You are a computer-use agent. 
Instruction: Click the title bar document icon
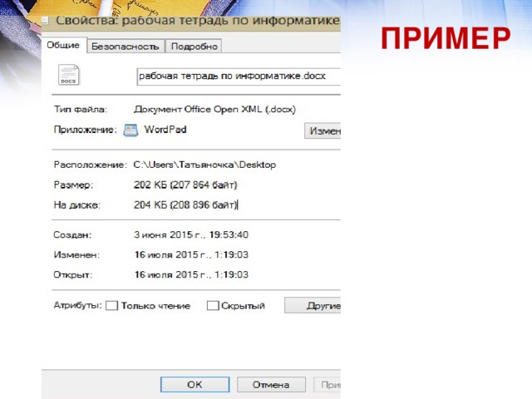[x=45, y=20]
